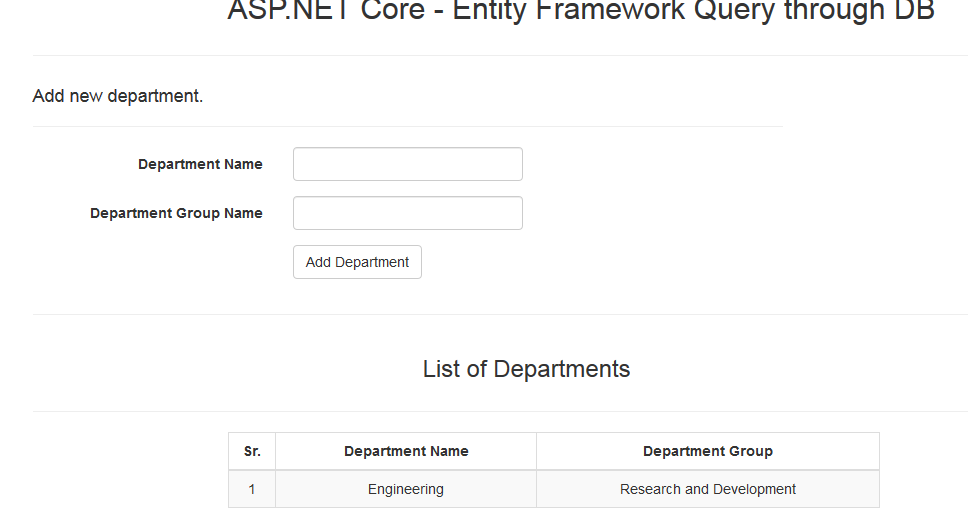Click the Department Name text box
This screenshot has height=508, width=968.
click(407, 164)
